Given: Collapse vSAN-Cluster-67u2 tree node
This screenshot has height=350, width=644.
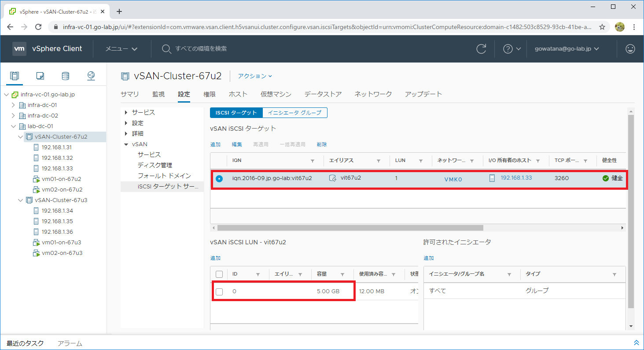Looking at the screenshot, I should pyautogui.click(x=20, y=137).
